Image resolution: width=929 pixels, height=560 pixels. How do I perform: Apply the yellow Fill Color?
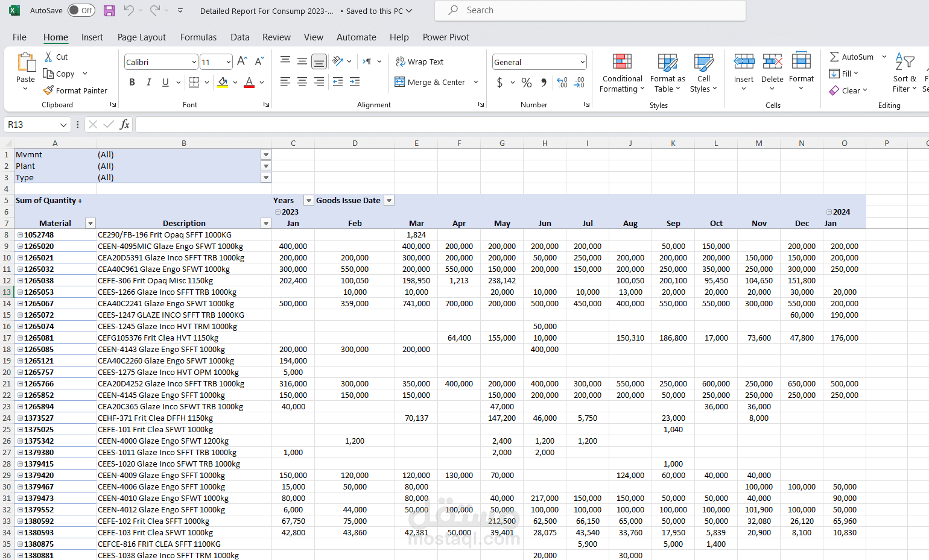click(223, 82)
